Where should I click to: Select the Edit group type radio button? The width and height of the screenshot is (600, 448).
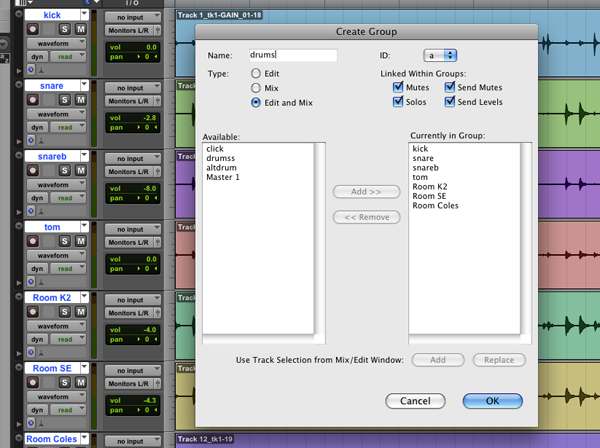click(257, 74)
